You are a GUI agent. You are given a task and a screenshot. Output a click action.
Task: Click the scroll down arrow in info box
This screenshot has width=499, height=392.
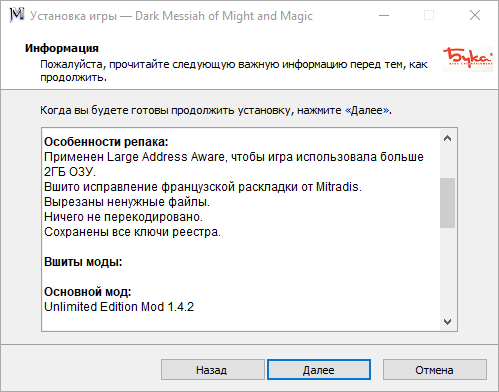point(447,321)
